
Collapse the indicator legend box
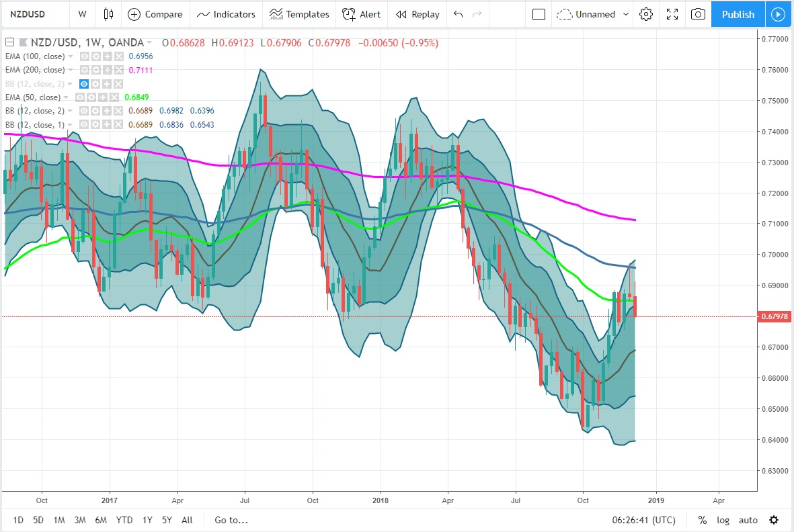tap(9, 43)
